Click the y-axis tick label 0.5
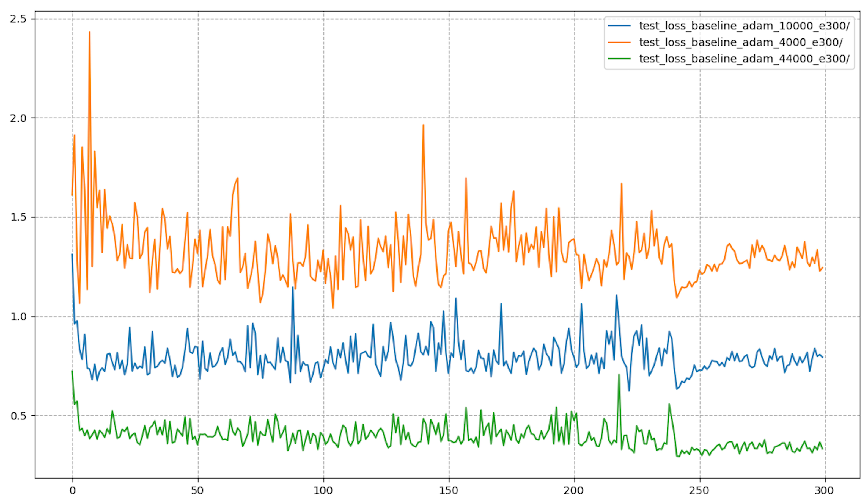 [18, 416]
